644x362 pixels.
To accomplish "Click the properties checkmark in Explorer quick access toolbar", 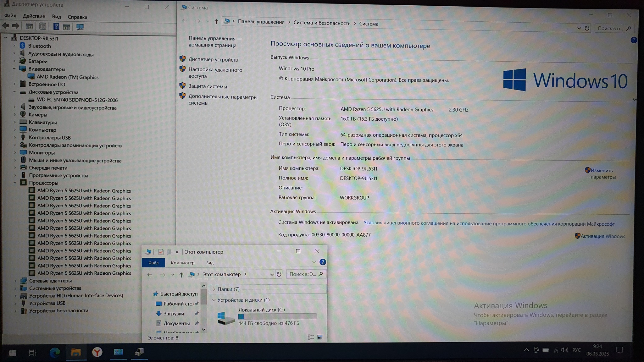I will [161, 252].
